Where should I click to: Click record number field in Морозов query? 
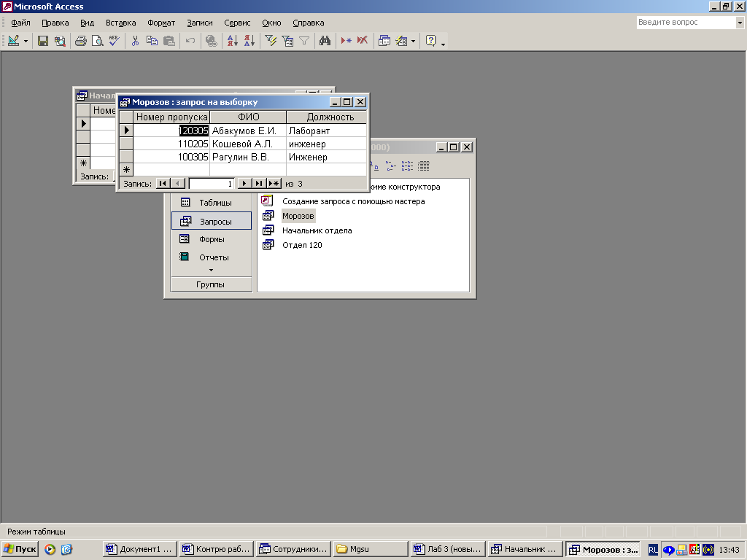211,183
